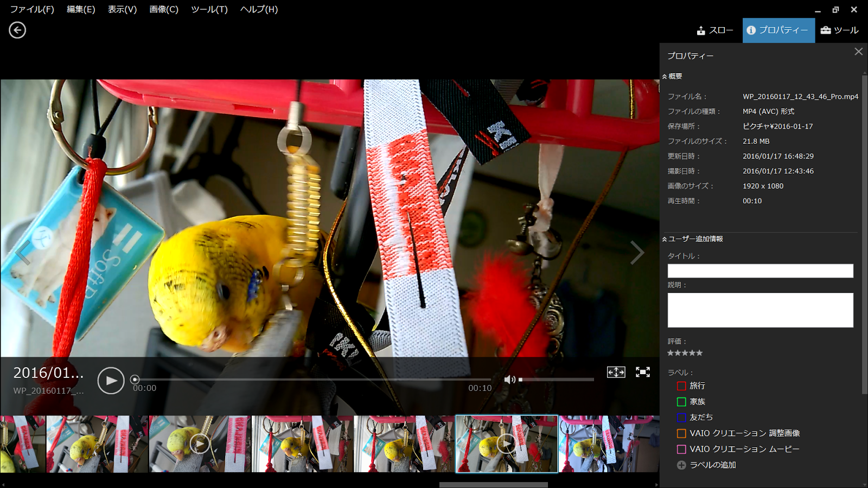The height and width of the screenshot is (488, 868).
Task: Toggle fit-to-window display icon
Action: [x=616, y=372]
